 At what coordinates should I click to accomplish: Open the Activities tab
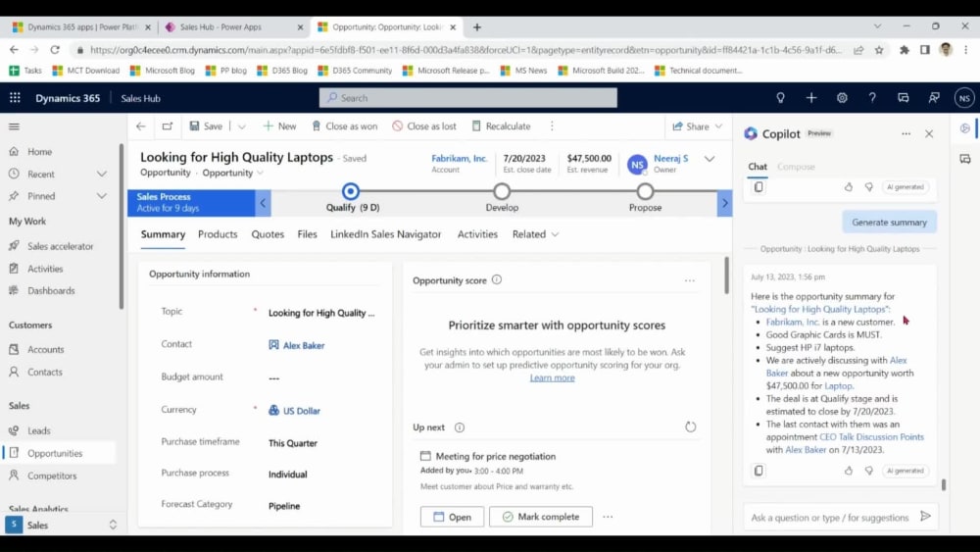(x=477, y=234)
